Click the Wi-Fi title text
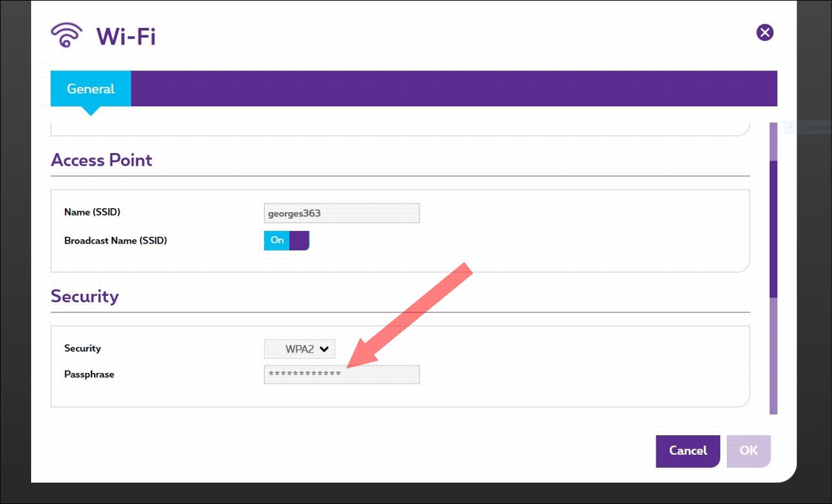This screenshot has width=832, height=504. (126, 36)
